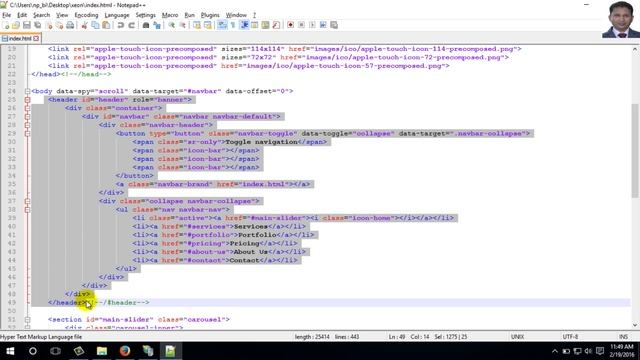Click the scrollbar down arrow
This screenshot has height=360, width=640.
(x=635, y=325)
